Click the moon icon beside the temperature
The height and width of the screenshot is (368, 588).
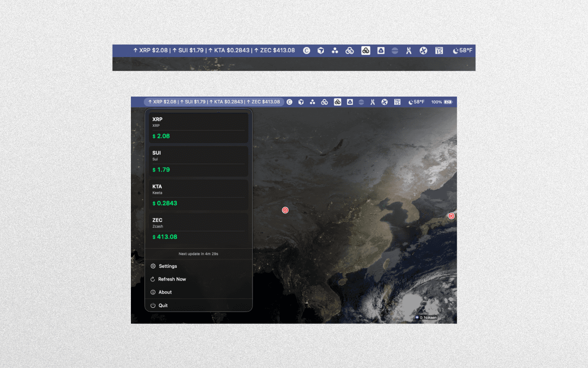click(410, 102)
